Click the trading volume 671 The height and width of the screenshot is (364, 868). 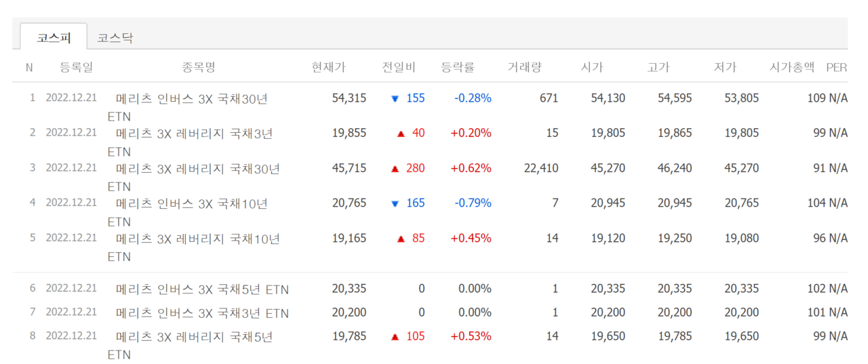click(x=549, y=98)
